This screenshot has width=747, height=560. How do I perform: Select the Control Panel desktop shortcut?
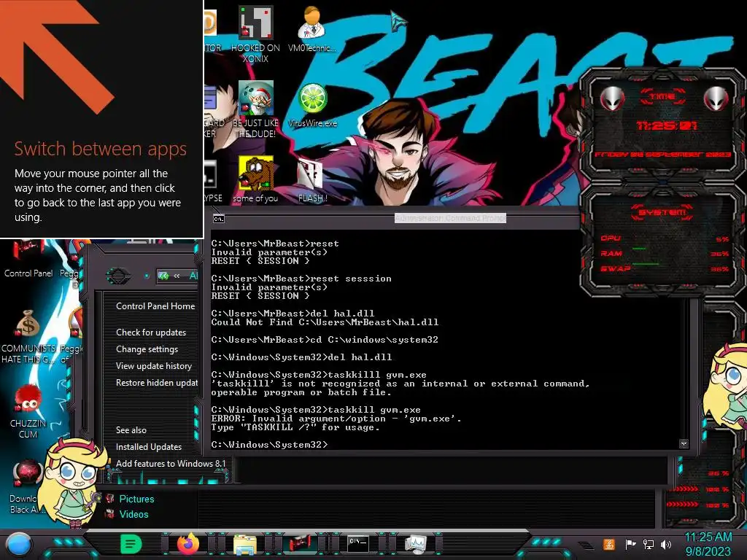pos(28,260)
